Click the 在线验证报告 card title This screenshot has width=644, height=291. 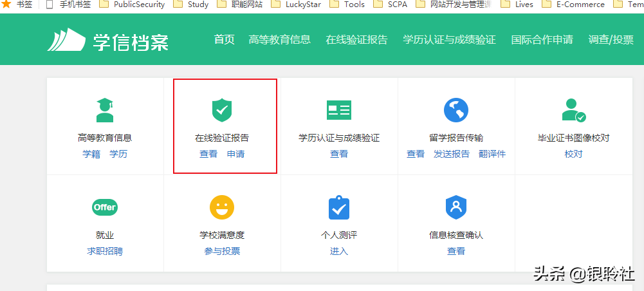[x=222, y=138]
